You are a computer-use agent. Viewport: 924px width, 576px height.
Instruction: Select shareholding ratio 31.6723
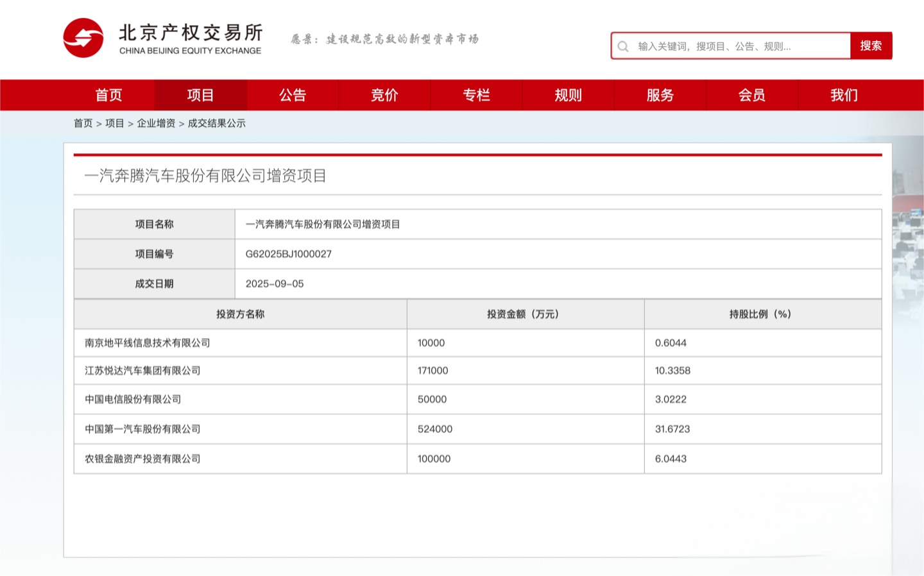tap(672, 429)
